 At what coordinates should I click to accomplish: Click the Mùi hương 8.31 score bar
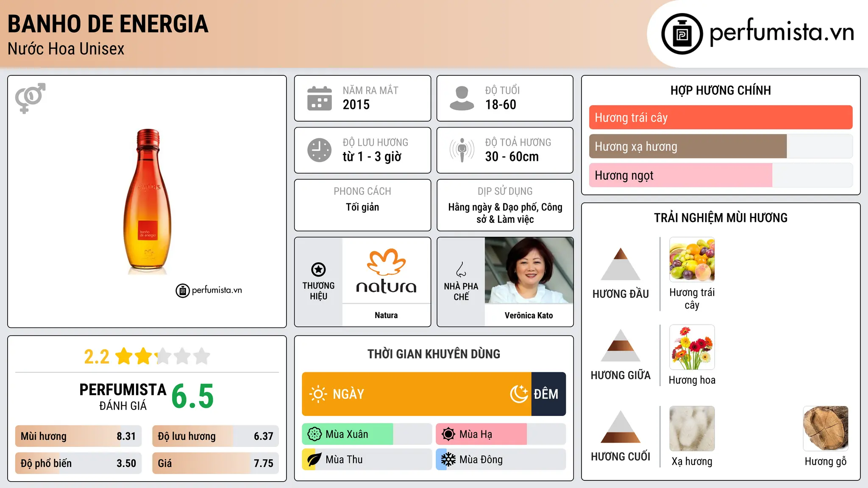78,436
